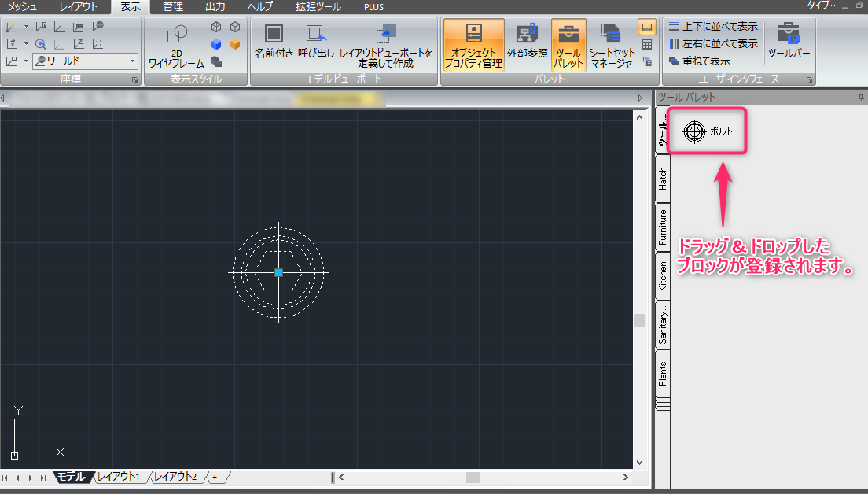Click the UCS X-axis rotate icon
This screenshot has width=868, height=502.
pyautogui.click(x=11, y=44)
